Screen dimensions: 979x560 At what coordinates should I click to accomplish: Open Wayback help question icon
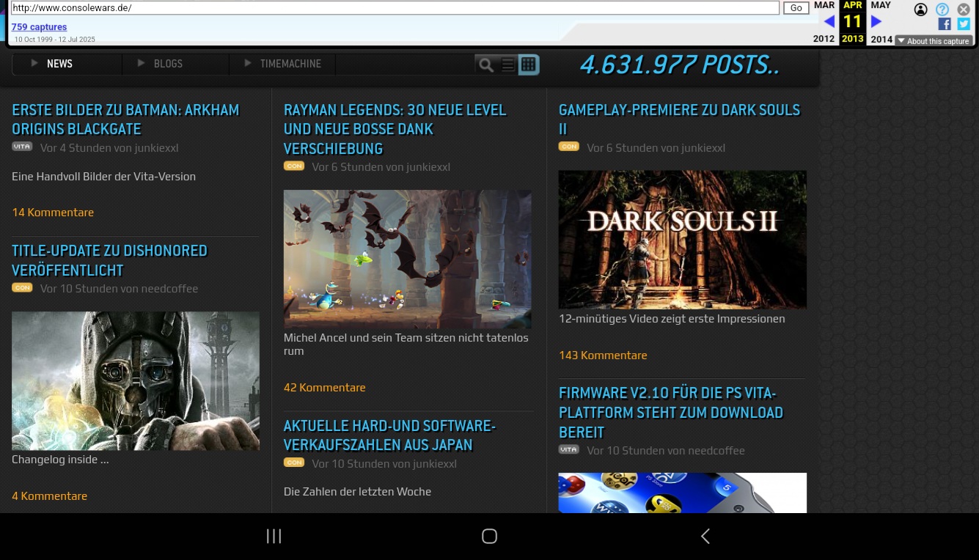tap(942, 10)
